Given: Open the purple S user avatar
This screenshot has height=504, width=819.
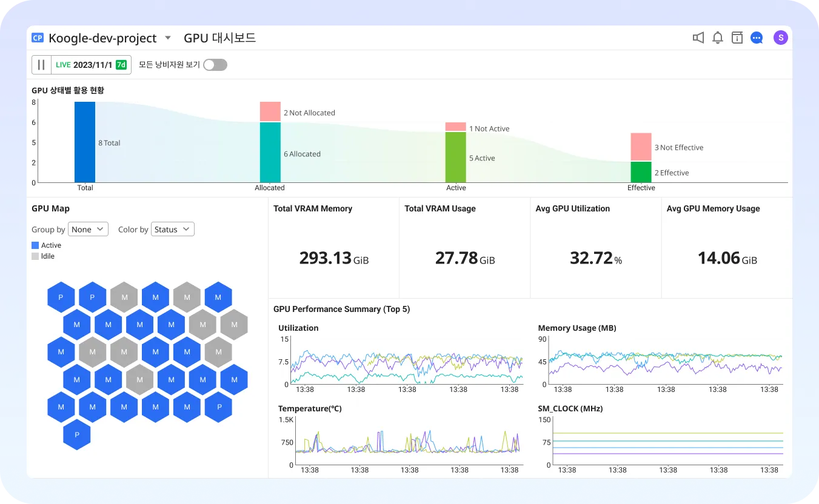Looking at the screenshot, I should (x=781, y=38).
